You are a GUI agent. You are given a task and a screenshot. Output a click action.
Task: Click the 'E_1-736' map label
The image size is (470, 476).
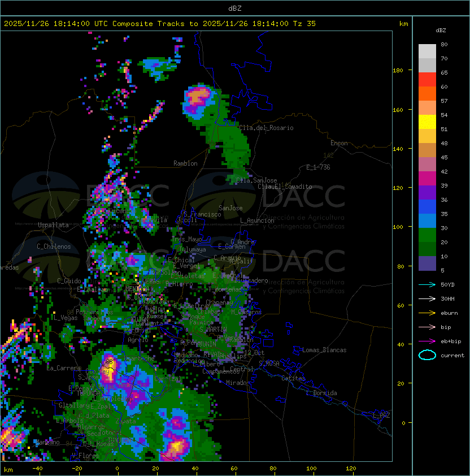(x=318, y=167)
